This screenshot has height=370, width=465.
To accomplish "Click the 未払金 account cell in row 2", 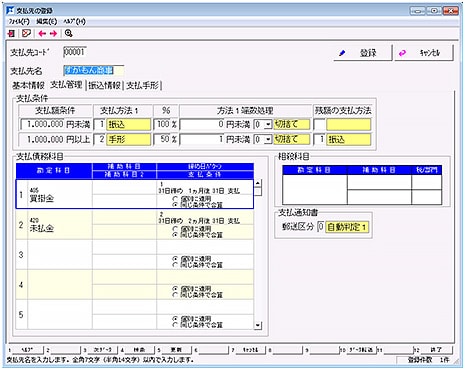I will coord(60,225).
